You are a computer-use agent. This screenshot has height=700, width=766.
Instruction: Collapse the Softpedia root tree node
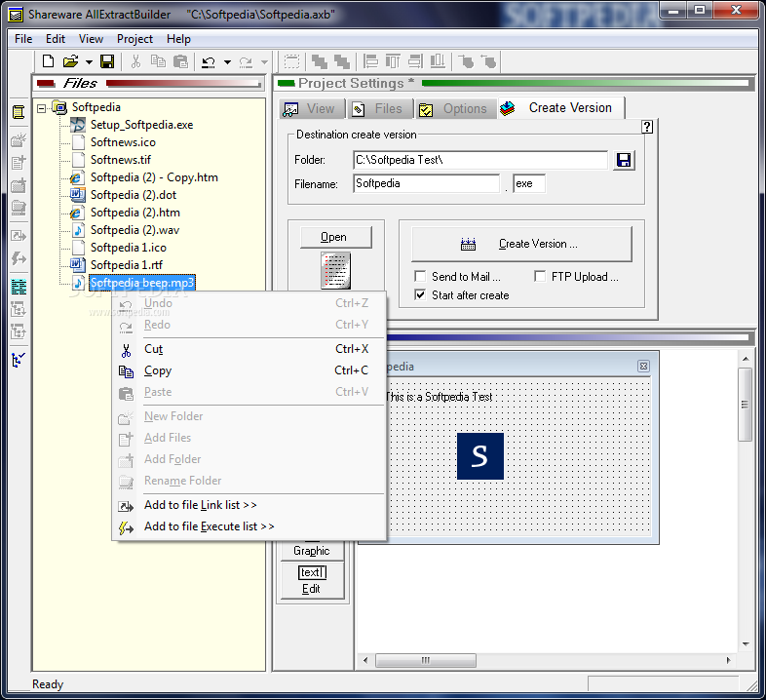click(42, 108)
